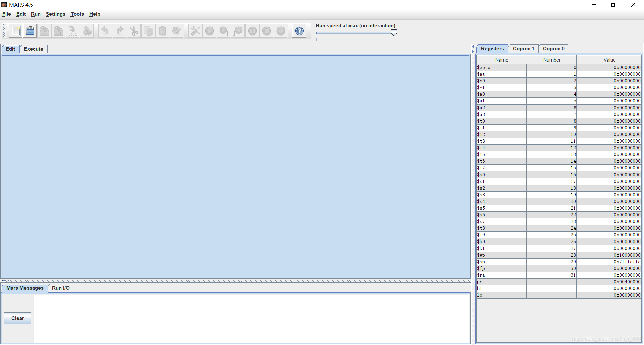644x345 pixels.
Task: Select the hi register row name
Action: (x=501, y=288)
